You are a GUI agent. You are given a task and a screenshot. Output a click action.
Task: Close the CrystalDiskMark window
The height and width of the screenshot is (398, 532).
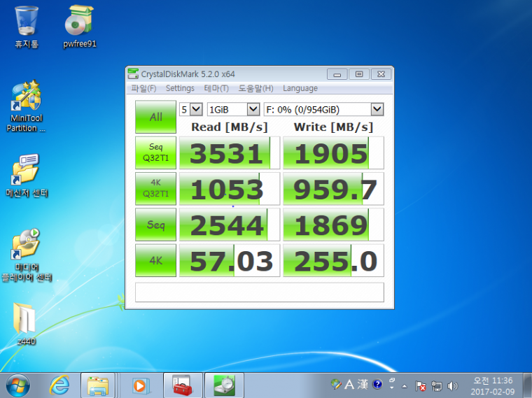(x=381, y=74)
